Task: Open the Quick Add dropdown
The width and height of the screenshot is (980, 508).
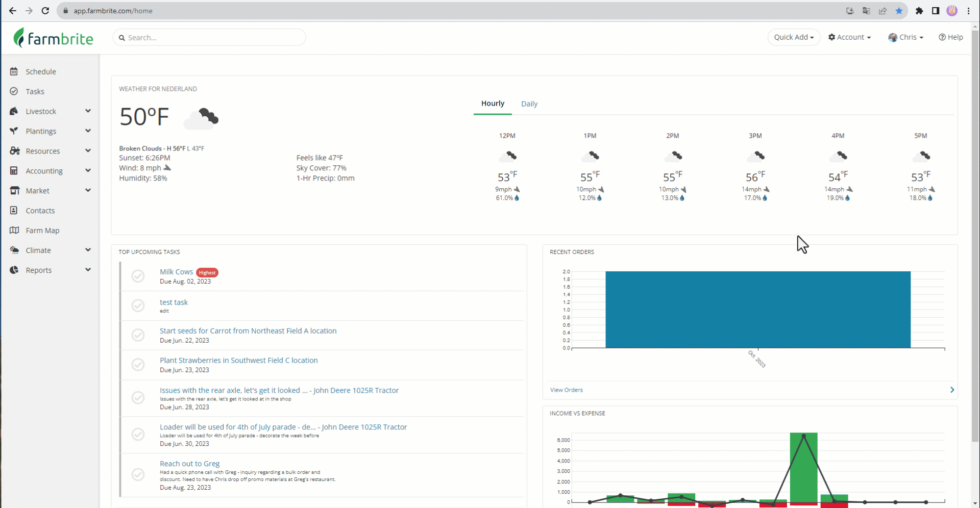Action: 793,37
